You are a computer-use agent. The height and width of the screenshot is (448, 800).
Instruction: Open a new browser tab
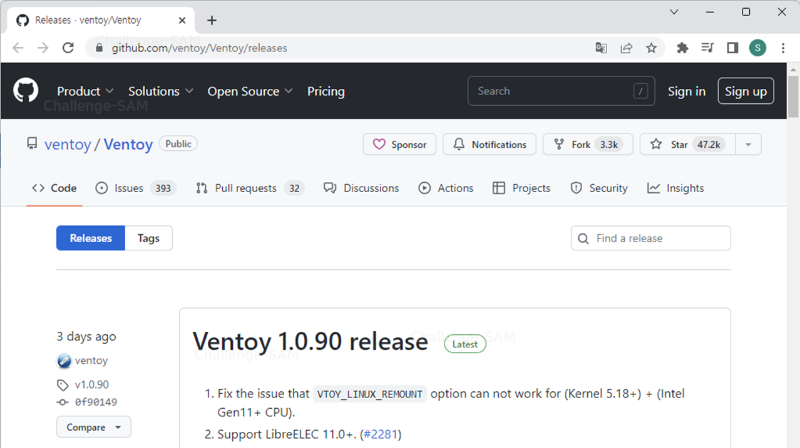tap(212, 20)
